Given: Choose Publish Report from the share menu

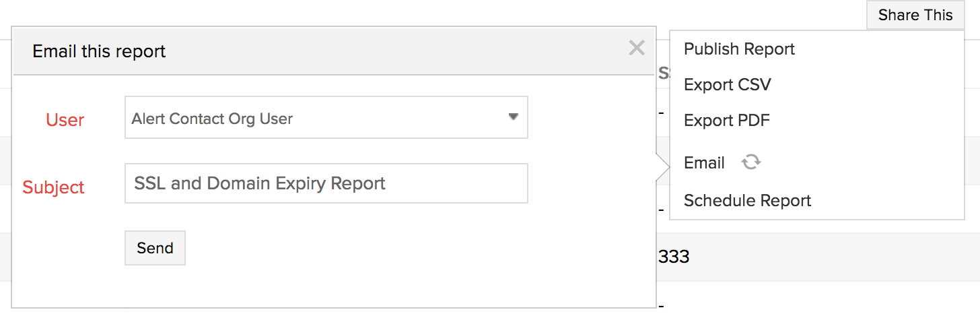Looking at the screenshot, I should coord(739,49).
